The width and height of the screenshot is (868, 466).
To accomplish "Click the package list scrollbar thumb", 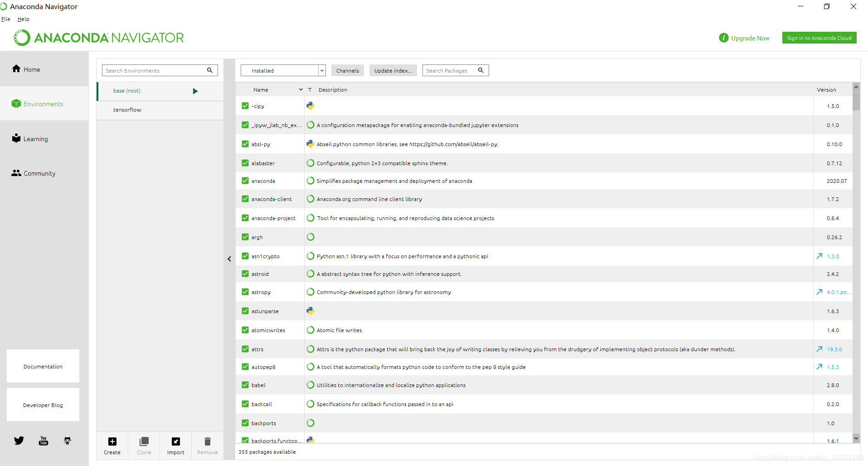I will (x=856, y=101).
